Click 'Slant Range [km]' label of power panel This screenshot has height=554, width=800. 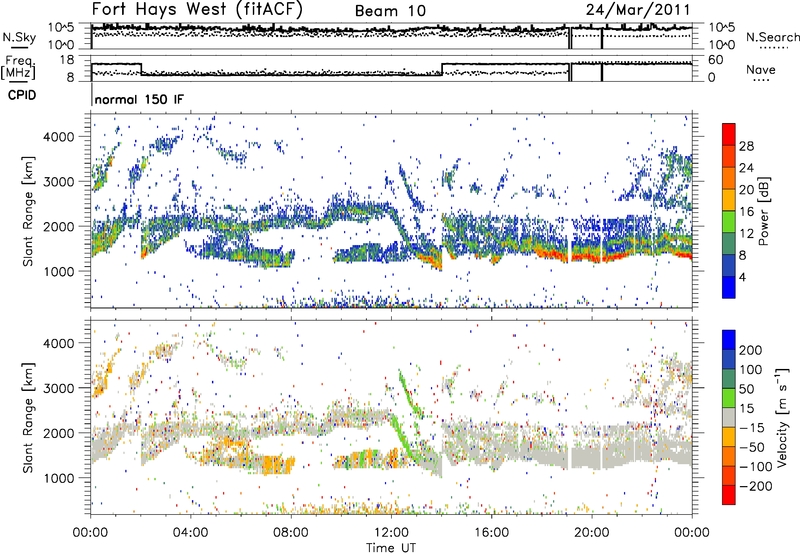(28, 211)
